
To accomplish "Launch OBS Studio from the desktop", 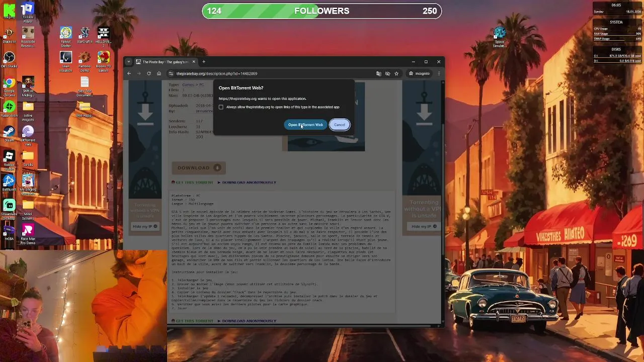I will tap(9, 60).
